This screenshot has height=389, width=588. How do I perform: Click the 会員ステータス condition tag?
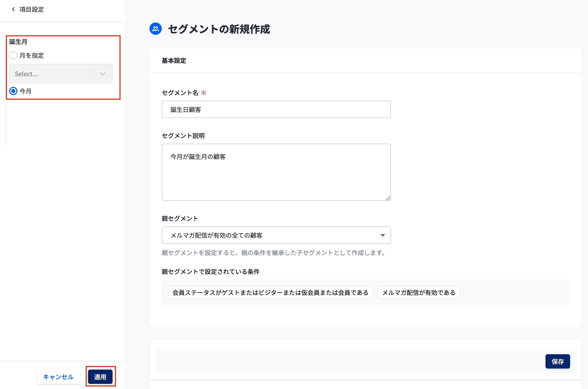(x=270, y=292)
